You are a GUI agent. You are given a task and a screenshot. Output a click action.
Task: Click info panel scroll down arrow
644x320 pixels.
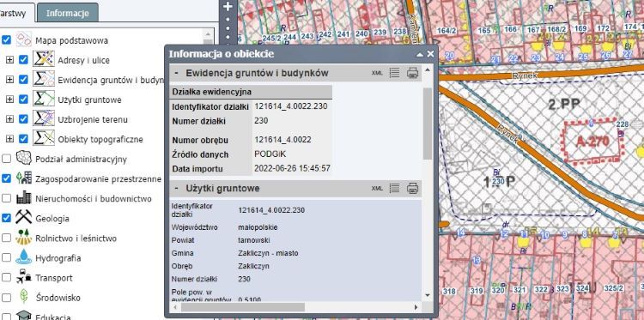(x=427, y=295)
